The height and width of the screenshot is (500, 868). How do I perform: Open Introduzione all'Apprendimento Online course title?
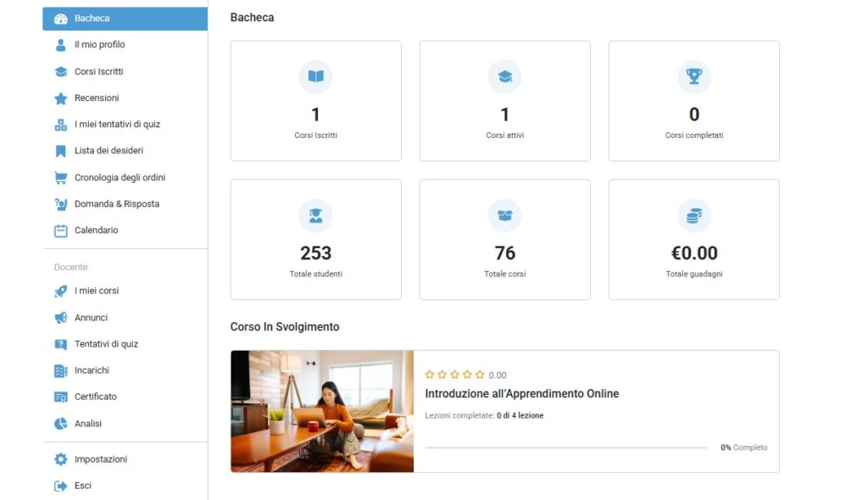pyautogui.click(x=521, y=394)
